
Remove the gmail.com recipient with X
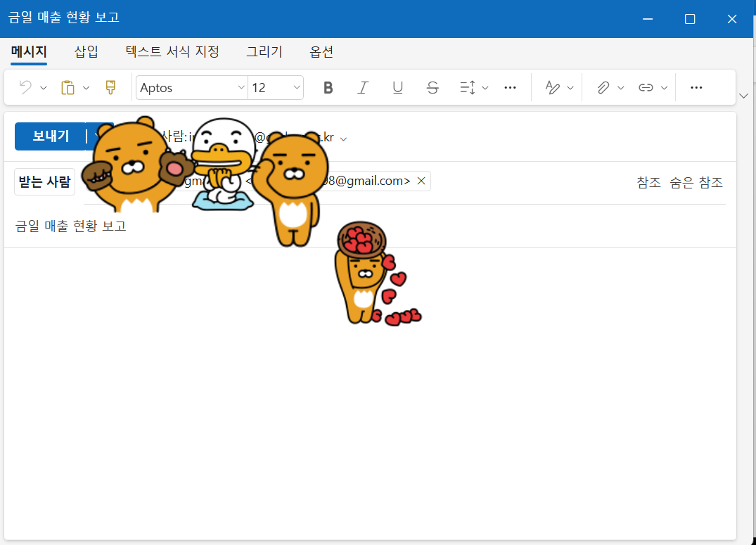click(x=421, y=181)
